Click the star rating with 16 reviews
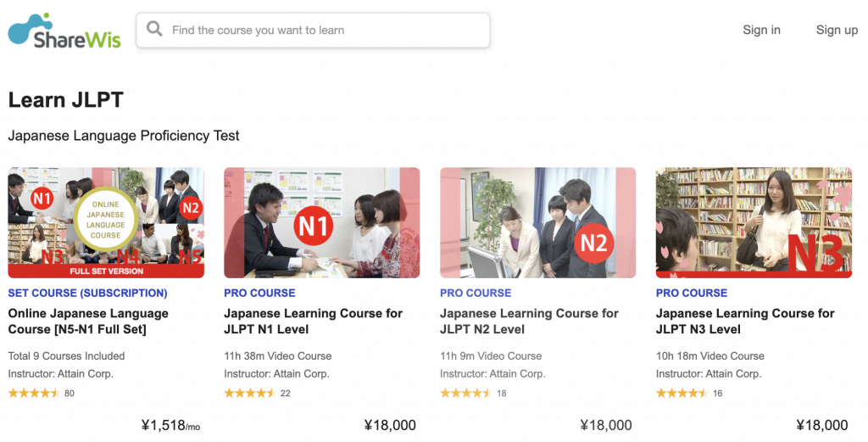Image resolution: width=868 pixels, height=442 pixels. pos(682,393)
